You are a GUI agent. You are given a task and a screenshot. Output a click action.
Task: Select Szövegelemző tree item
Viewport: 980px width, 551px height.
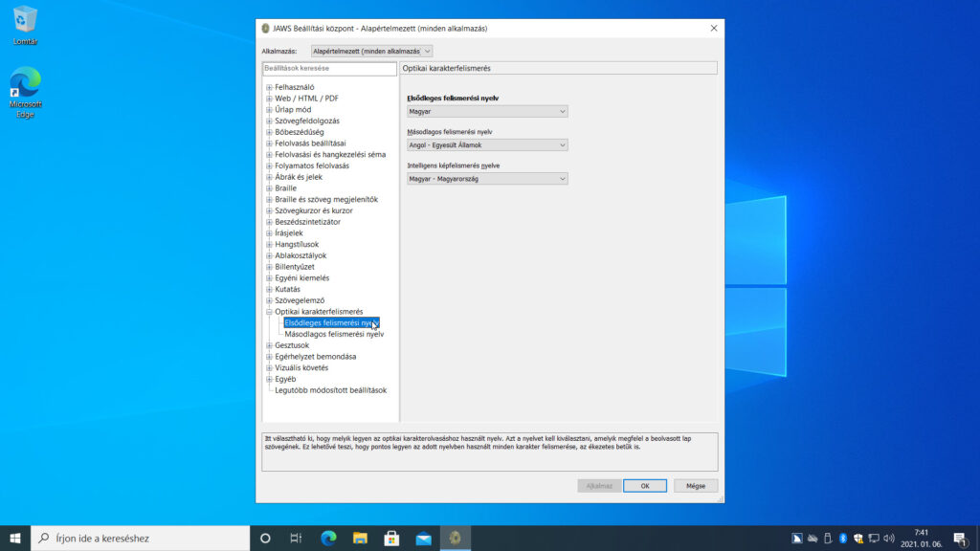pyautogui.click(x=300, y=300)
